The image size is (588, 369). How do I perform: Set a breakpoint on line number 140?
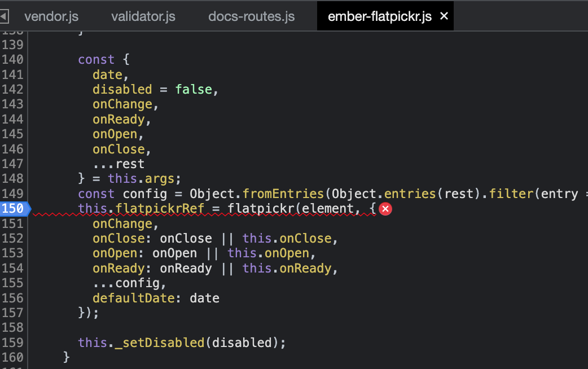[12, 59]
